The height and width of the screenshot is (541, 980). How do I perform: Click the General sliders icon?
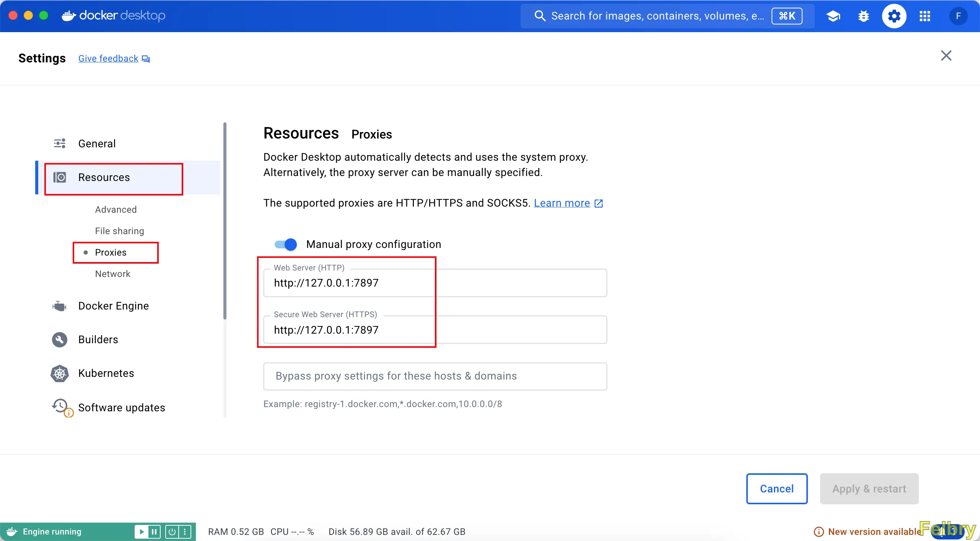[60, 143]
